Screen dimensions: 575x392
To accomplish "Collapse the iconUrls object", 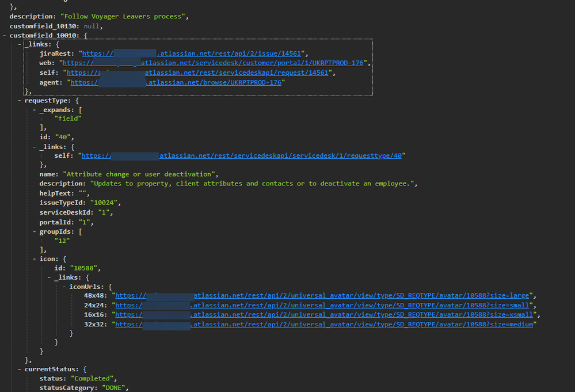I will click(x=64, y=287).
